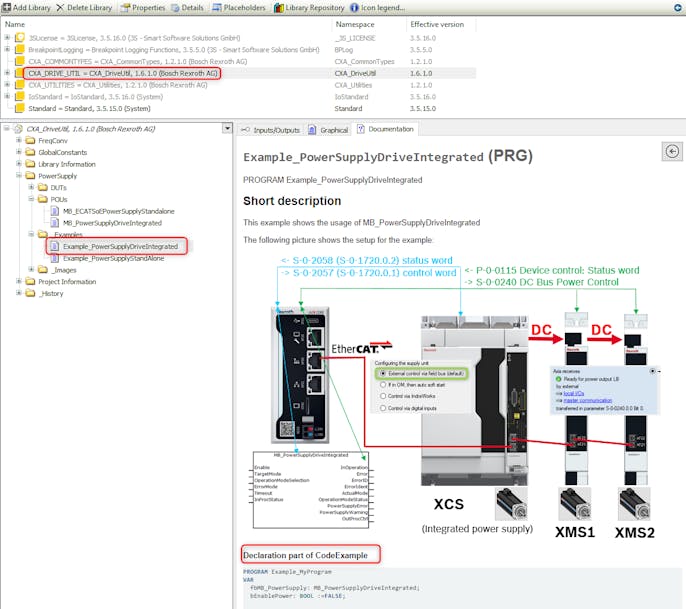Click the FreqConv folder icon
Viewport: 686px width, 609px height.
(30, 140)
